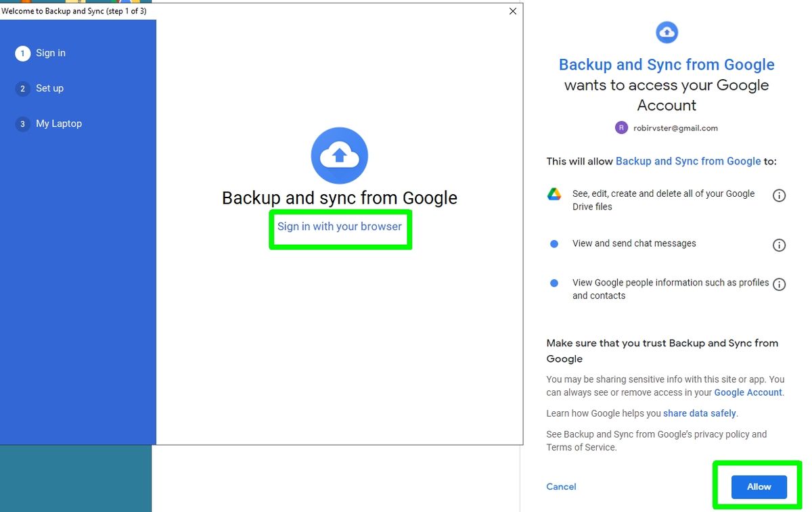The height and width of the screenshot is (512, 812).
Task: Click the info icon beside chat messages permission
Action: pos(779,245)
